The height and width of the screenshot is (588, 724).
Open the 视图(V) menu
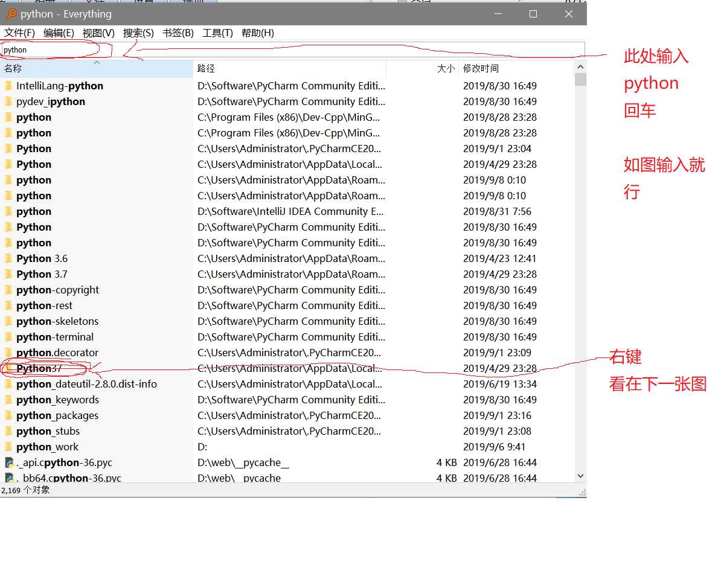tap(98, 33)
